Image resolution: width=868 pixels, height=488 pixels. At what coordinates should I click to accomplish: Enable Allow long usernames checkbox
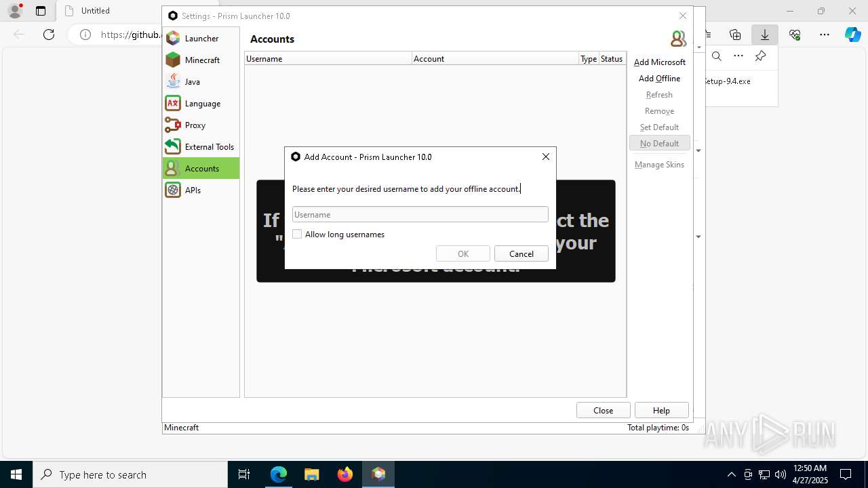click(297, 235)
